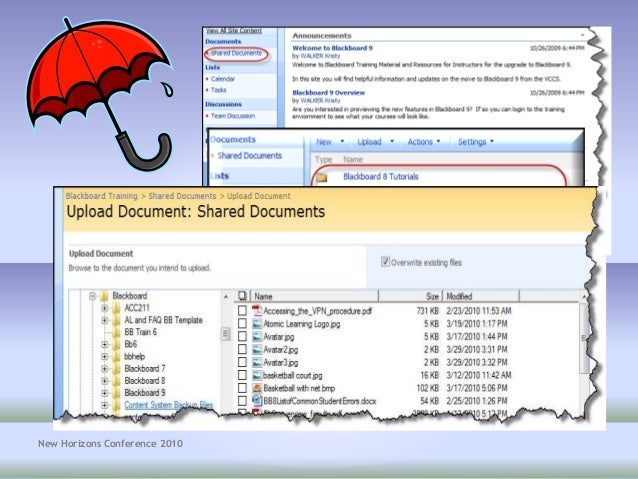Sort files by Name column header

pyautogui.click(x=315, y=296)
